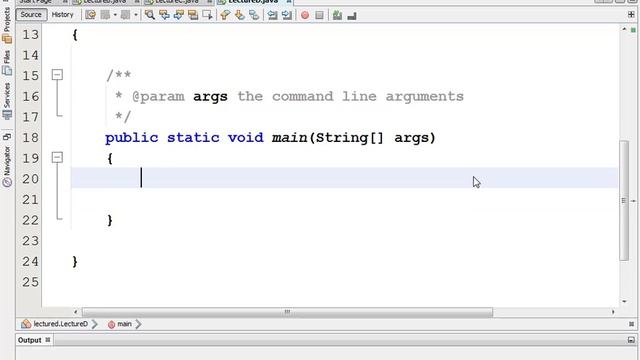Image resolution: width=640 pixels, height=360 pixels.
Task: Click the split editor icon at toolbar right
Action: [631, 15]
